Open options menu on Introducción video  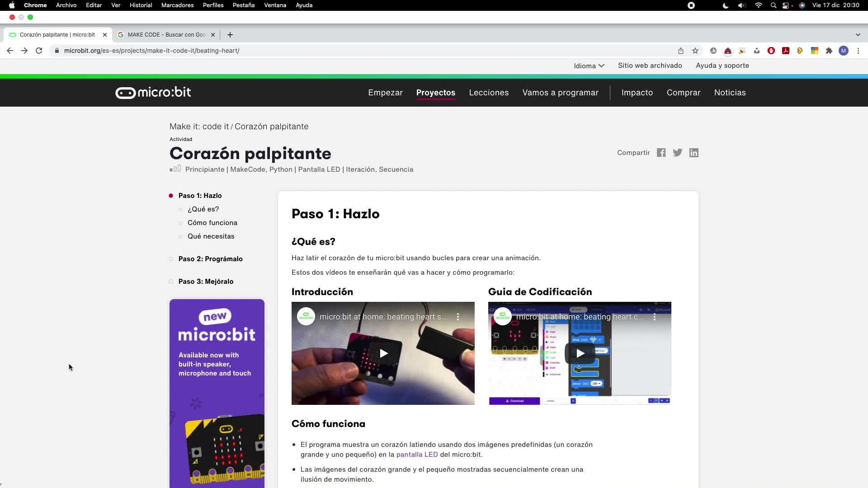(x=458, y=317)
